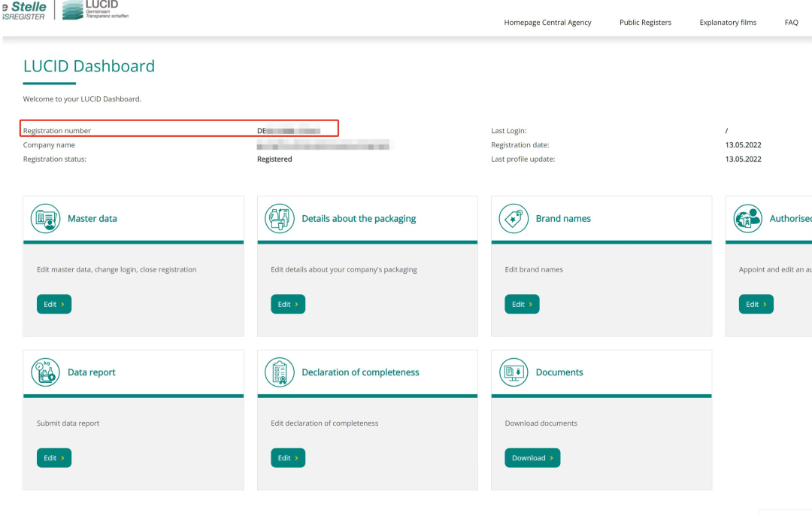The width and height of the screenshot is (812, 516).
Task: Click the Last profile update label
Action: pyautogui.click(x=523, y=159)
